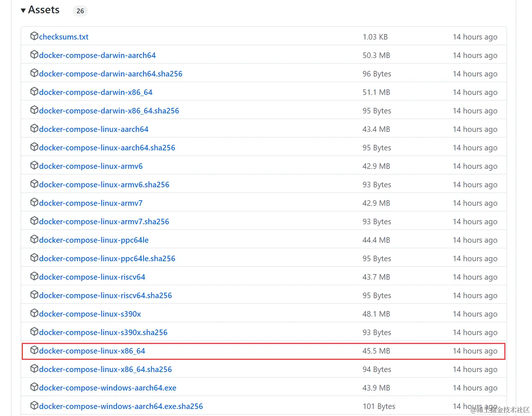This screenshot has height=416, width=532.
Task: Open docker-compose-windows-aarch64.exe.sha256 link
Action: coord(121,406)
